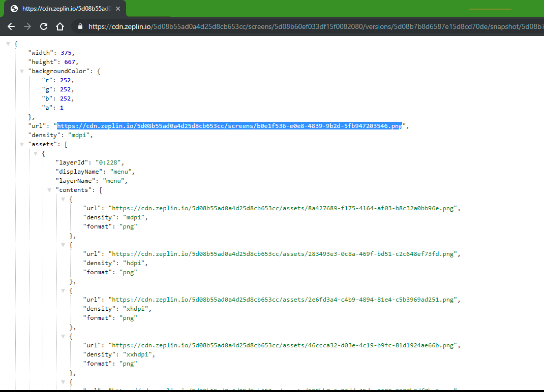Collapse the assets array
Image resolution: width=544 pixels, height=392 pixels.
(x=22, y=144)
